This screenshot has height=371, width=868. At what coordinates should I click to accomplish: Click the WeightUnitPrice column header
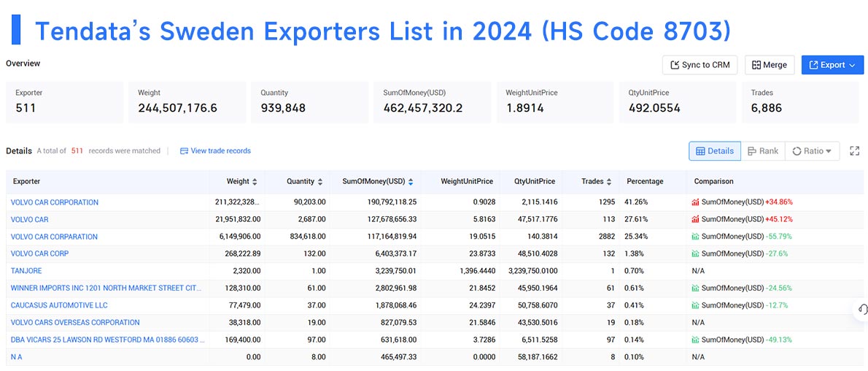point(467,181)
